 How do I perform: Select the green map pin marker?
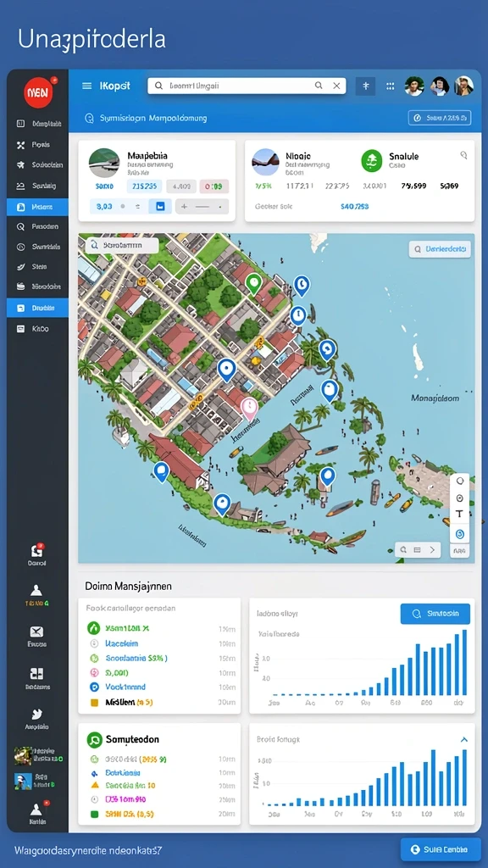253,285
